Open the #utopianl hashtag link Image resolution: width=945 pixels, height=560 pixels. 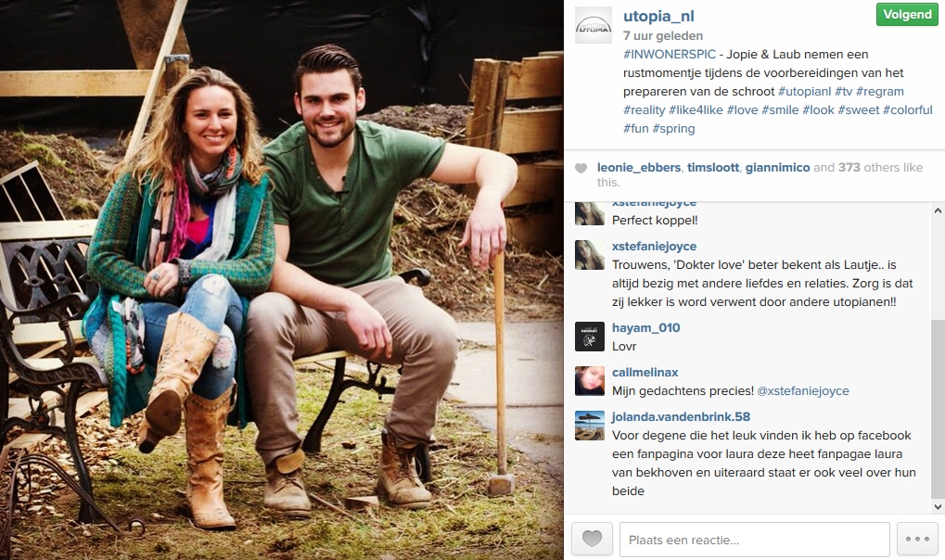(805, 92)
